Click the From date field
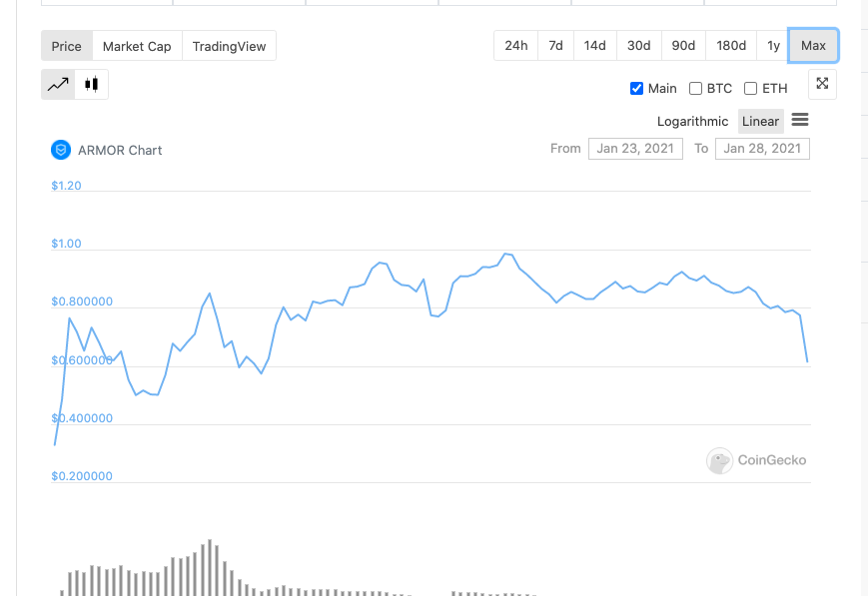 635,149
